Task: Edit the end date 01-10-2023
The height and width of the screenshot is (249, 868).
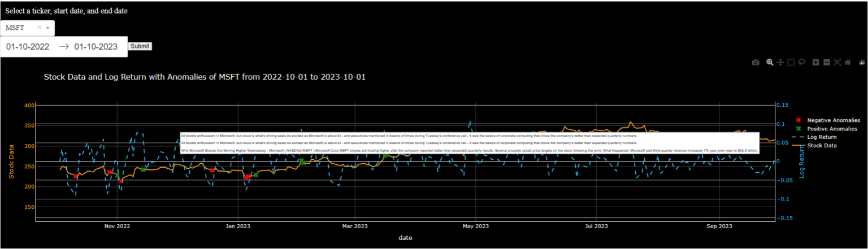Action: 96,47
